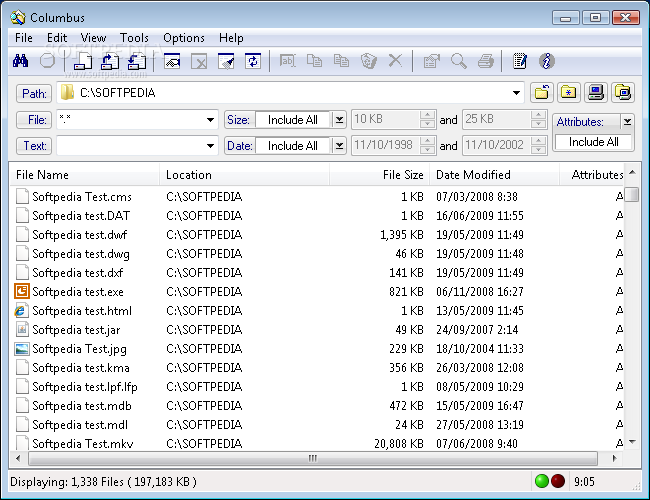650x500 pixels.
Task: Click the clear results window icon
Action: 199,61
